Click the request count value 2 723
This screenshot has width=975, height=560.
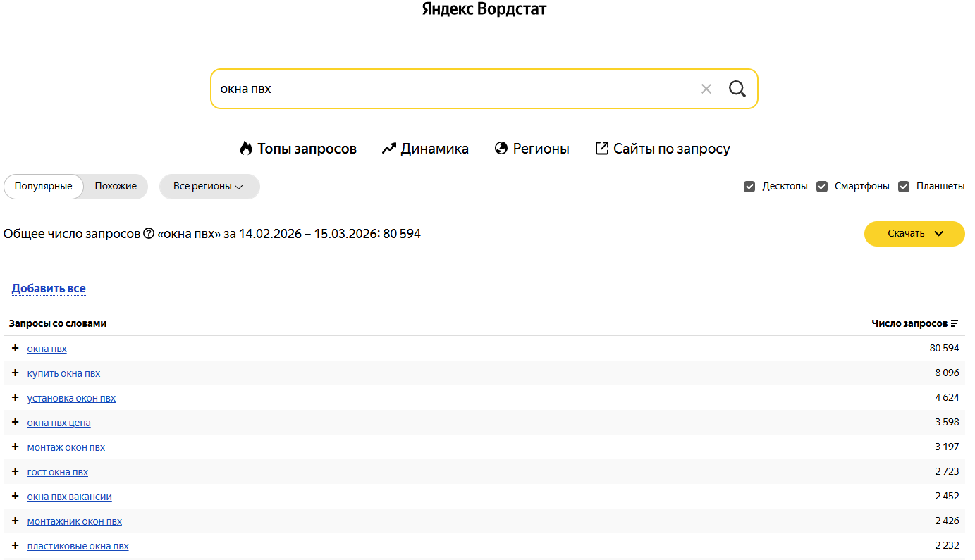tap(948, 472)
